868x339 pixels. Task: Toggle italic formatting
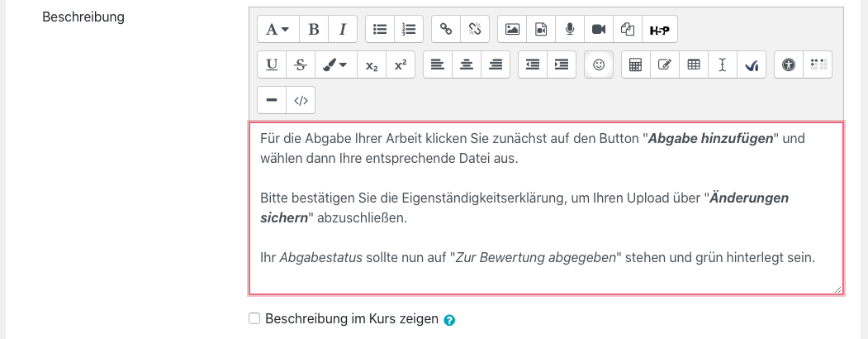tap(343, 30)
